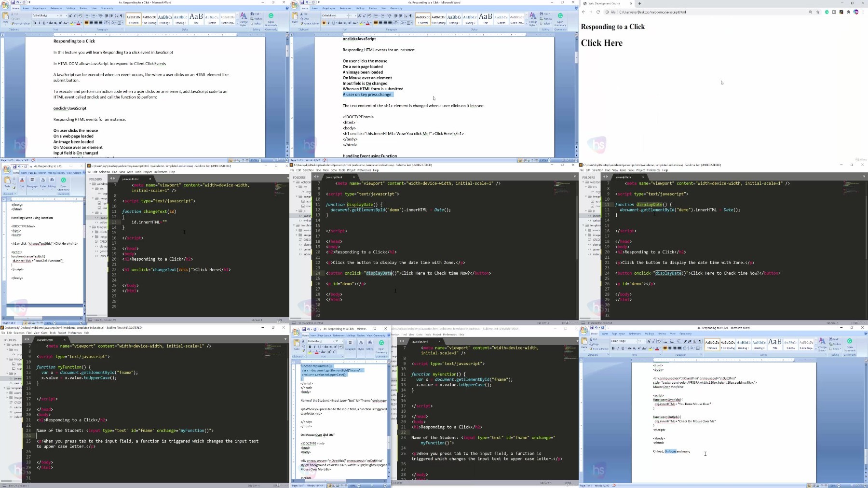This screenshot has width=868, height=488.
Task: Toggle Bold in the bottom-right Word window
Action: [x=613, y=349]
